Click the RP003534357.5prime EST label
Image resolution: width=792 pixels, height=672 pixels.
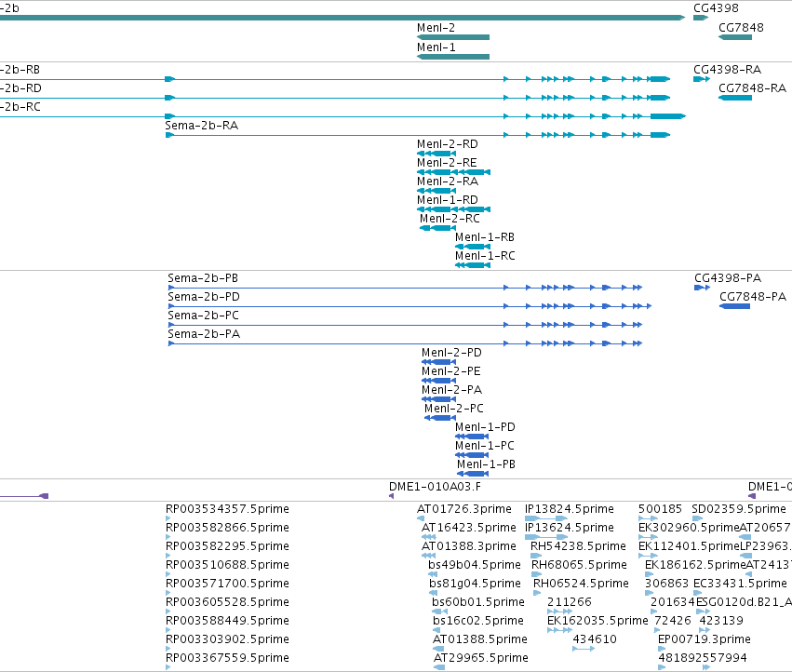coord(227,509)
